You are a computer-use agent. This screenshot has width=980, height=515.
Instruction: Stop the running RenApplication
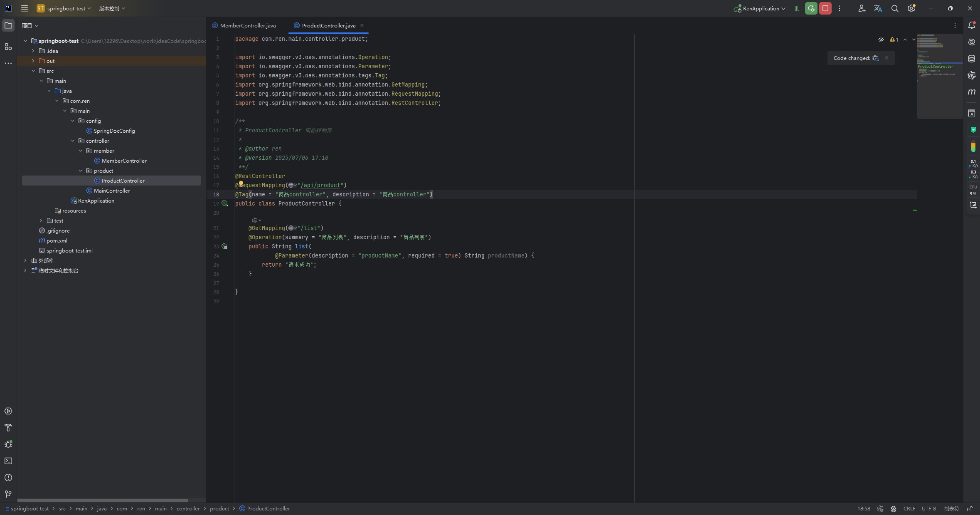825,8
